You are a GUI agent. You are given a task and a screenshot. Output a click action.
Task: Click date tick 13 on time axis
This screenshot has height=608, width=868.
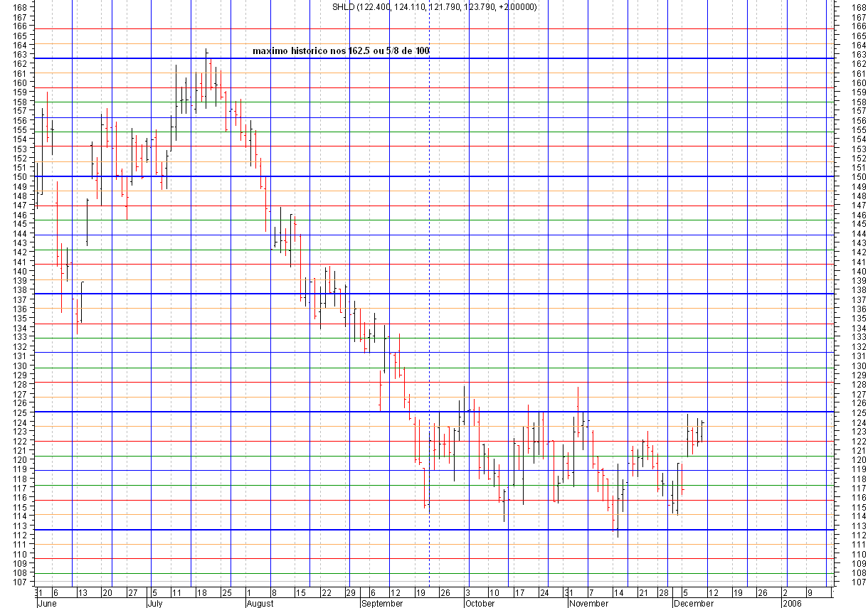[x=83, y=592]
